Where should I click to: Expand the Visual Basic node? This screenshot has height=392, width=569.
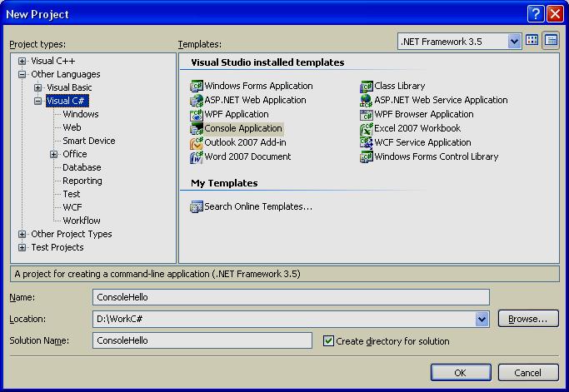click(x=37, y=87)
